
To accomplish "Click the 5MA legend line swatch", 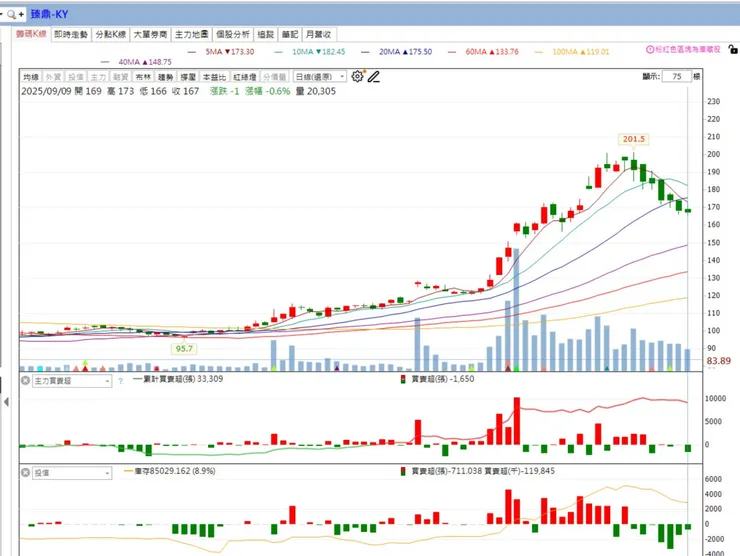I will coord(192,52).
